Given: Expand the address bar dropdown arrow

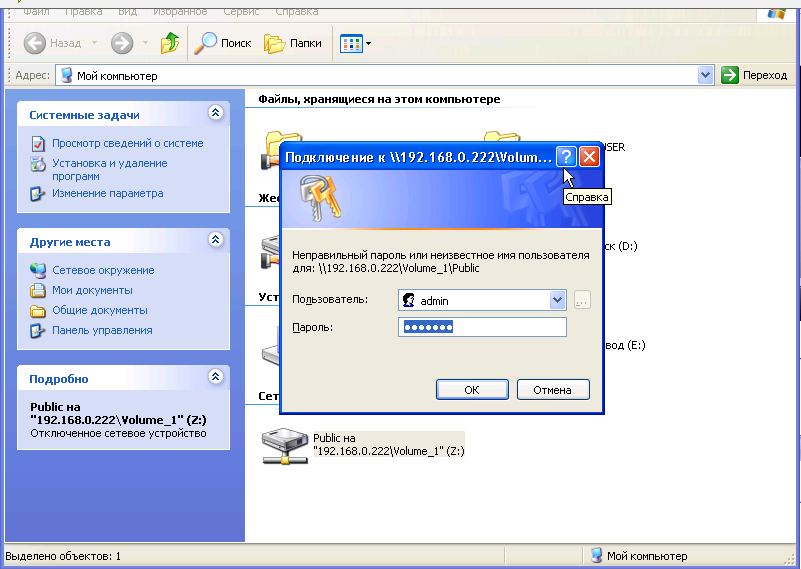Looking at the screenshot, I should (x=705, y=76).
